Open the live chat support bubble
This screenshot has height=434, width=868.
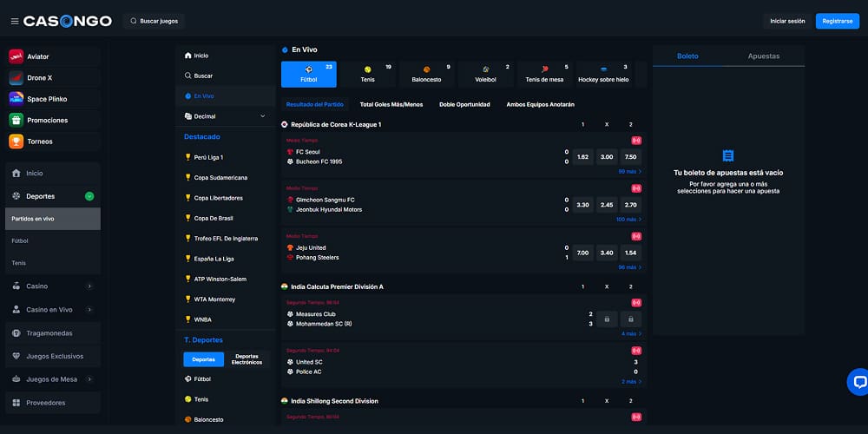coord(858,382)
